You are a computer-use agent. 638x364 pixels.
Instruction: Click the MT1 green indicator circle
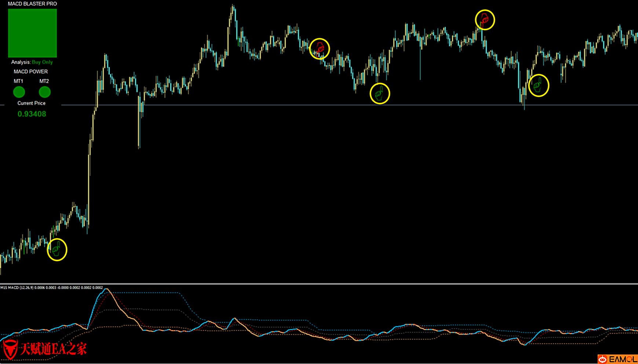pos(19,92)
